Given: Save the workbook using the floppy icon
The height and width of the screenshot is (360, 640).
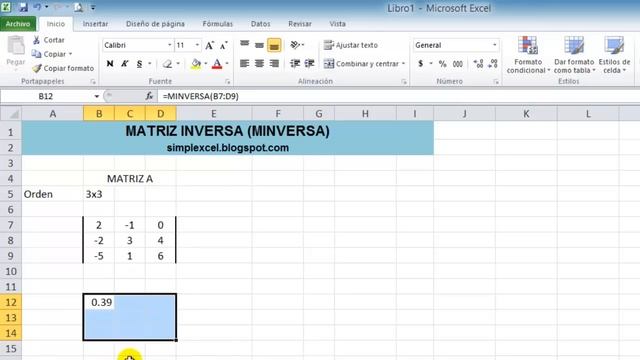Looking at the screenshot, I should pyautogui.click(x=23, y=7).
